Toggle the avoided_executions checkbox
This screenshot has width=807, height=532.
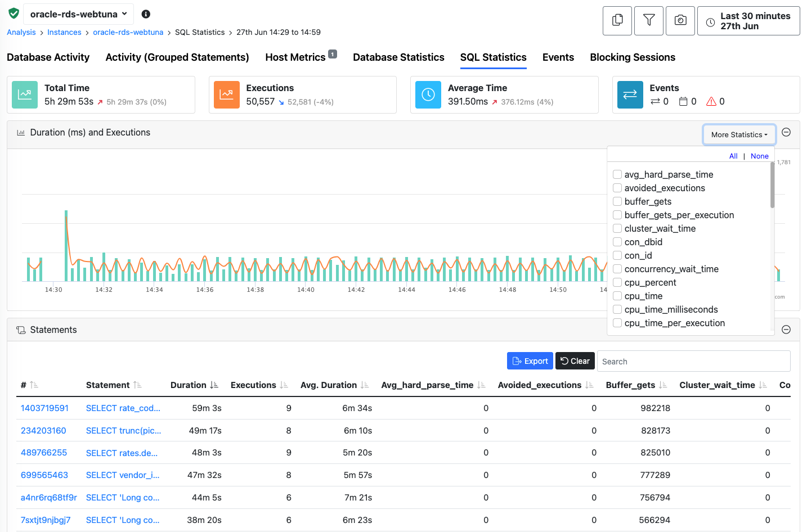click(x=617, y=188)
